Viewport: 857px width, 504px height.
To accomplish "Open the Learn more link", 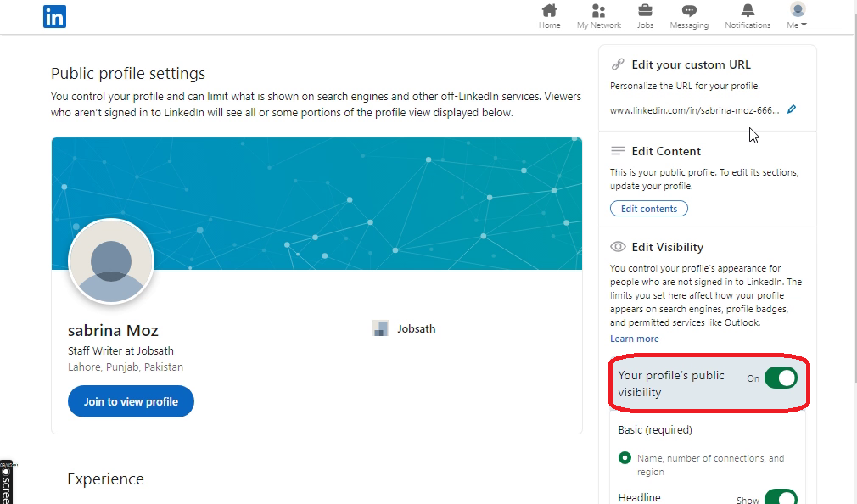I will point(634,339).
